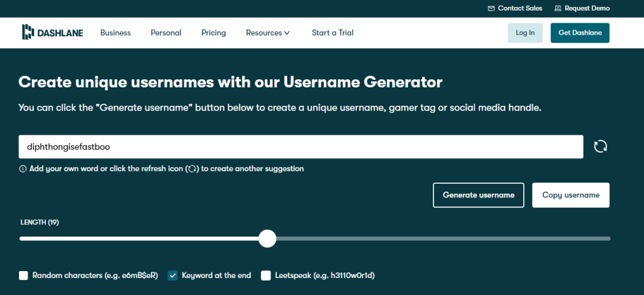This screenshot has width=644, height=295.
Task: Click the length slider handle
Action: [x=267, y=238]
